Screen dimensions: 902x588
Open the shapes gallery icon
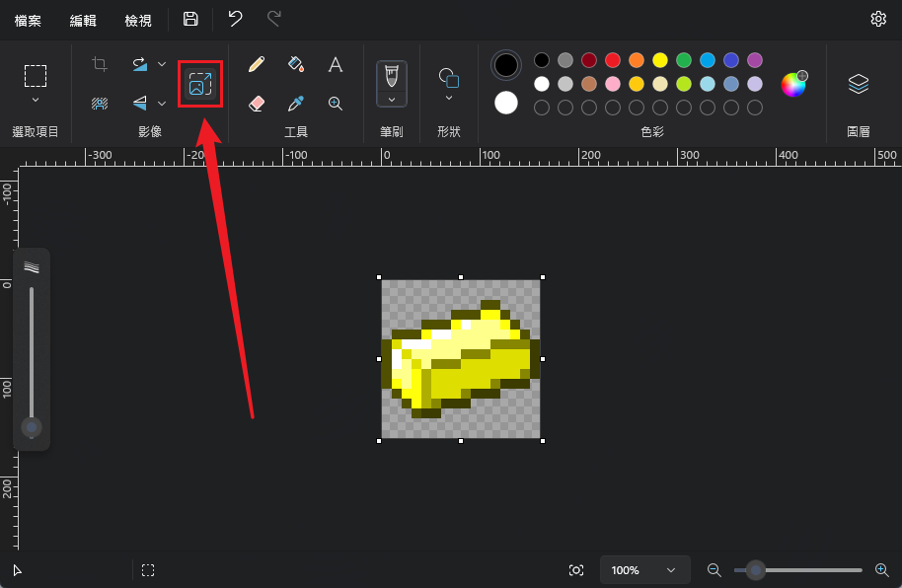tap(449, 77)
